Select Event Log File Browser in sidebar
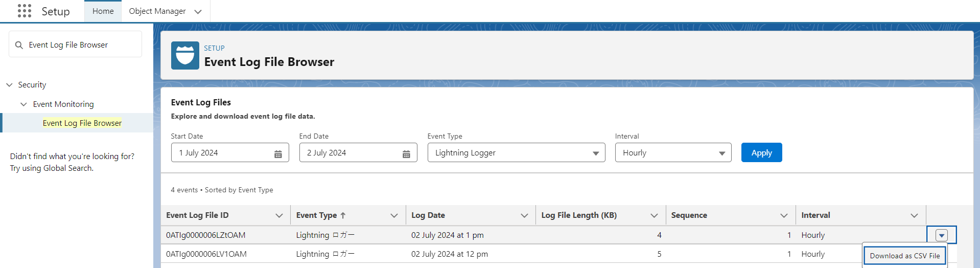980x268 pixels. (82, 123)
